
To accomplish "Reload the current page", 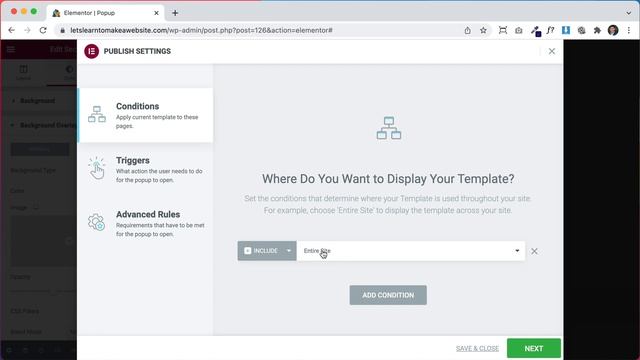I will [43, 30].
